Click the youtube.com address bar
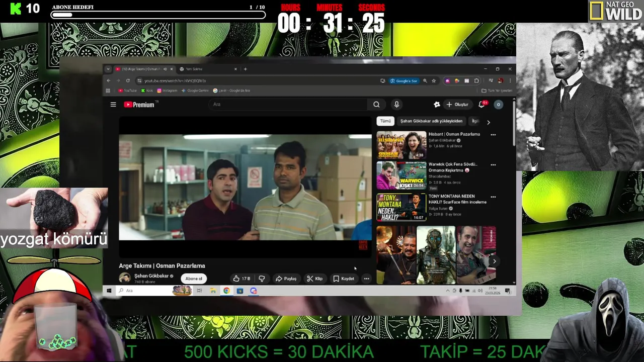Image resolution: width=644 pixels, height=362 pixels. (257, 80)
